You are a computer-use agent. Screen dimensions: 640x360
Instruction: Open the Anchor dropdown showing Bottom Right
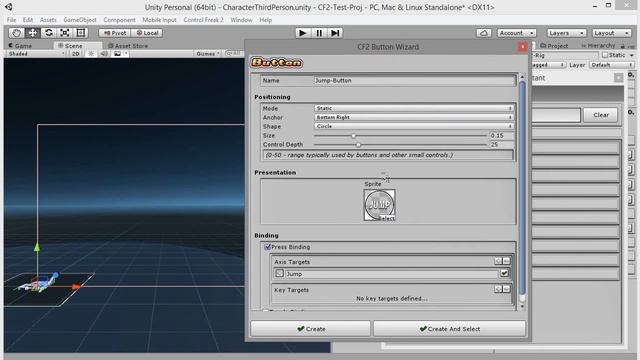coord(414,117)
